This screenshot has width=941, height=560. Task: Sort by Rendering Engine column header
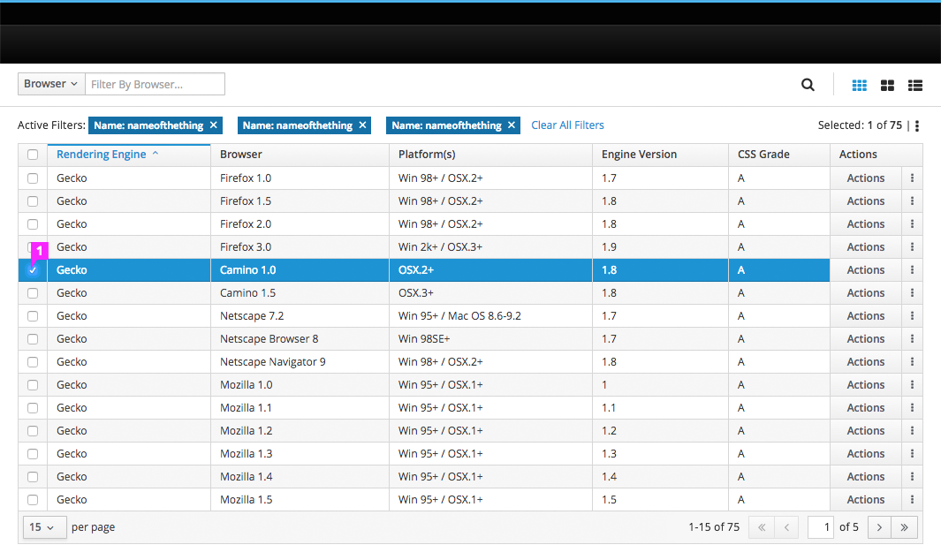pos(129,155)
